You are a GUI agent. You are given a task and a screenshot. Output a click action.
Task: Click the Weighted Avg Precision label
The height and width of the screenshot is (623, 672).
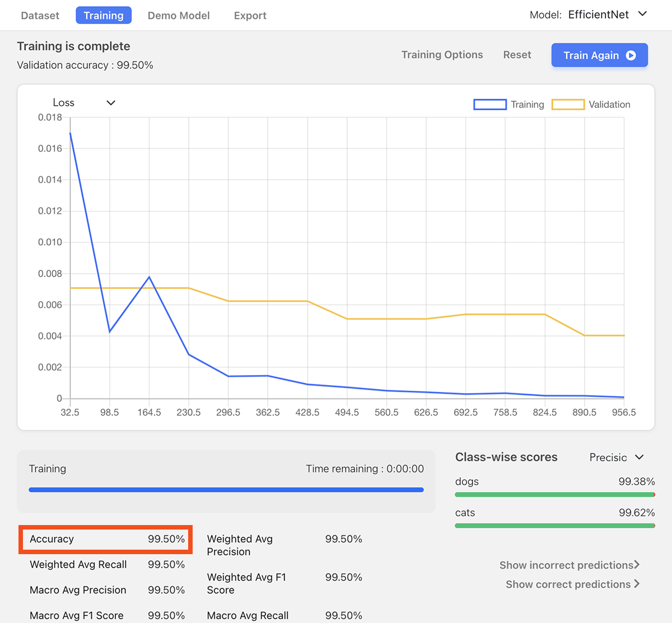240,545
